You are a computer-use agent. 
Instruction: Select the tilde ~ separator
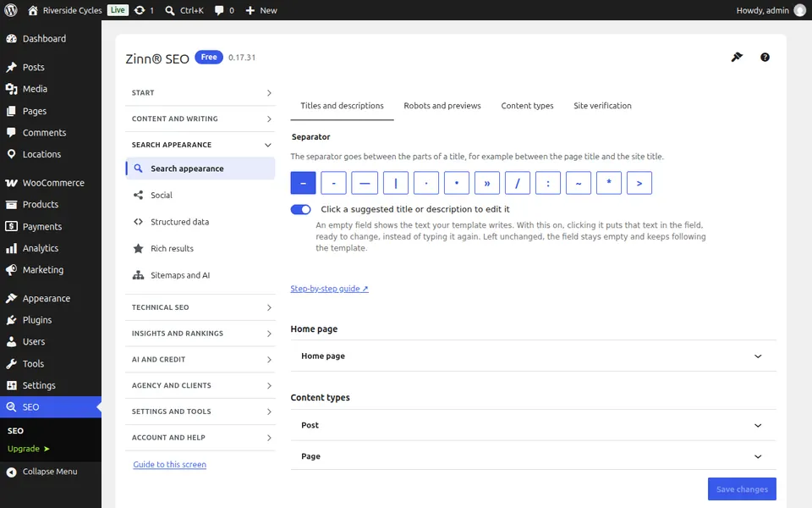click(x=579, y=183)
